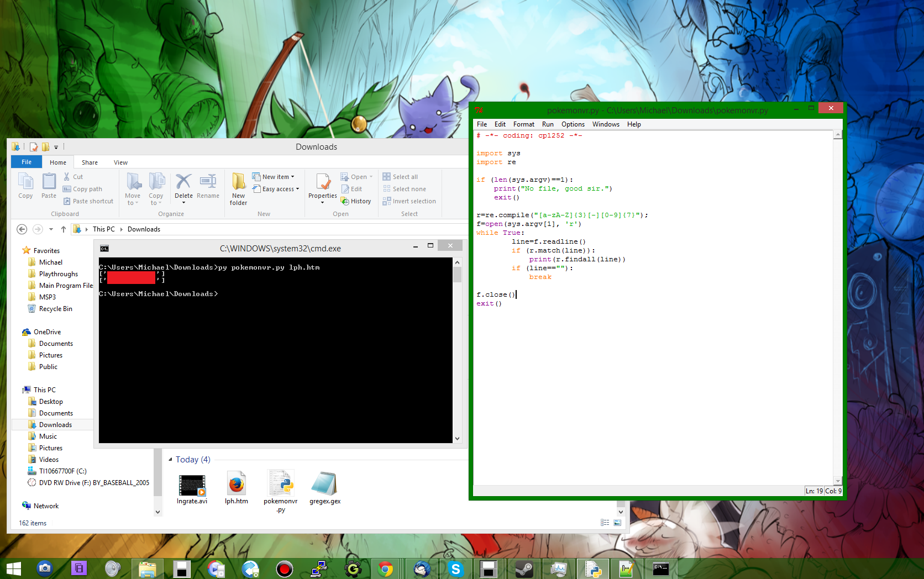Click the Windows Start button
This screenshot has height=579, width=924.
click(13, 569)
